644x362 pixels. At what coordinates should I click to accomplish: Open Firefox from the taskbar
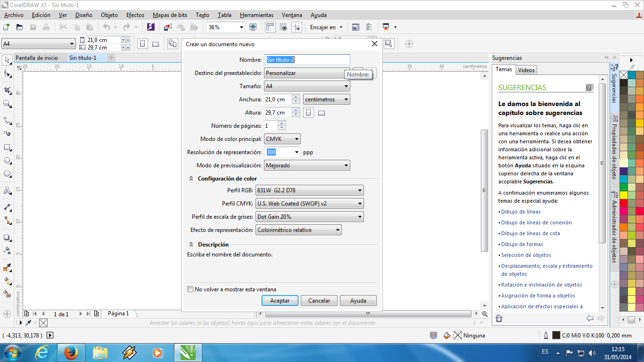(x=71, y=353)
